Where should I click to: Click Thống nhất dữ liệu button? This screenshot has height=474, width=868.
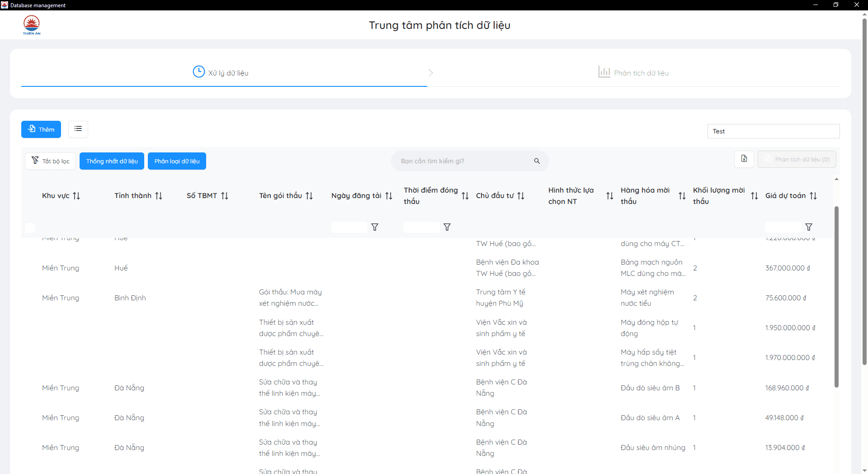tap(112, 161)
